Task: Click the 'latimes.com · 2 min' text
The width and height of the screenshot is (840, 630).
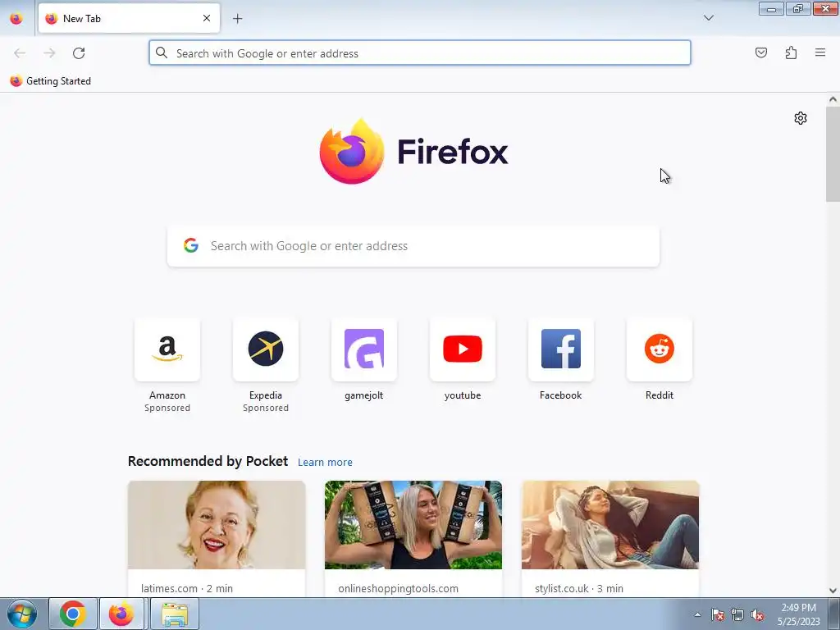Action: pos(187,588)
